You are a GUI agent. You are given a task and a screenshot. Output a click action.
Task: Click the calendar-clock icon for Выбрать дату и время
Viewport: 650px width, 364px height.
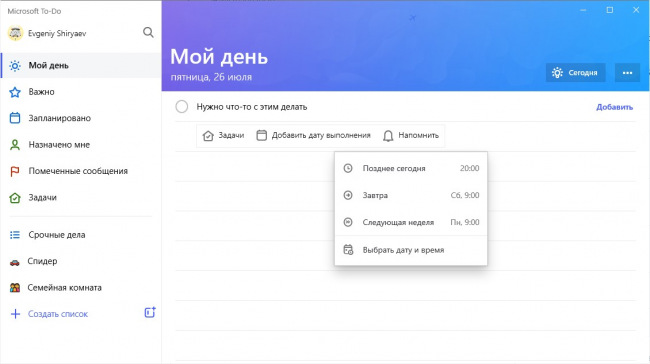348,250
